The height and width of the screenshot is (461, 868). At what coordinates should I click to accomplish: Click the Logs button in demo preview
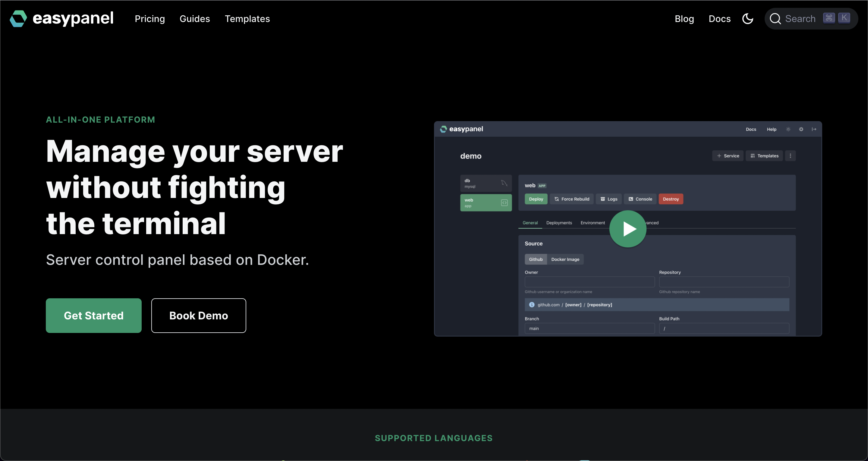(609, 199)
